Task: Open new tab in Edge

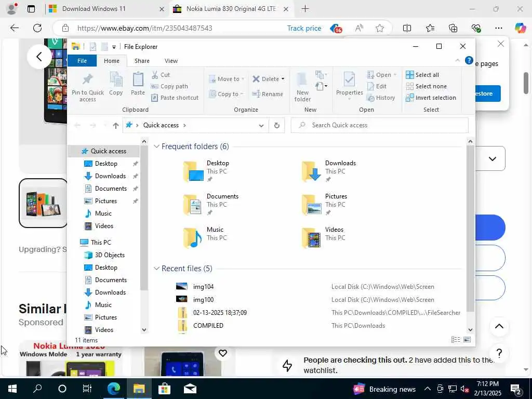Action: coord(305,9)
